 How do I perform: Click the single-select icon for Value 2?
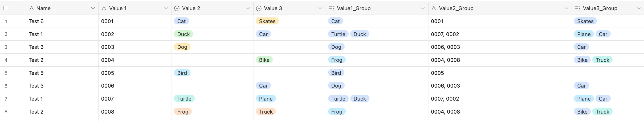(177, 8)
